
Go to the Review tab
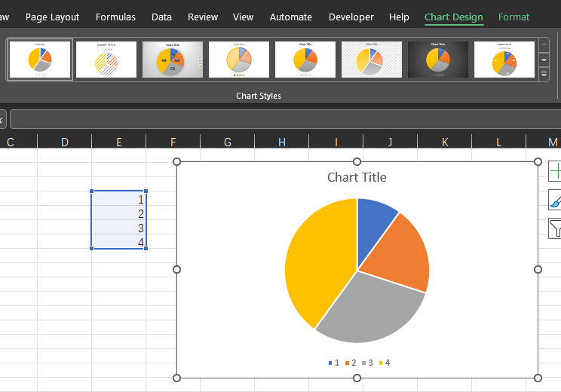[x=203, y=17]
